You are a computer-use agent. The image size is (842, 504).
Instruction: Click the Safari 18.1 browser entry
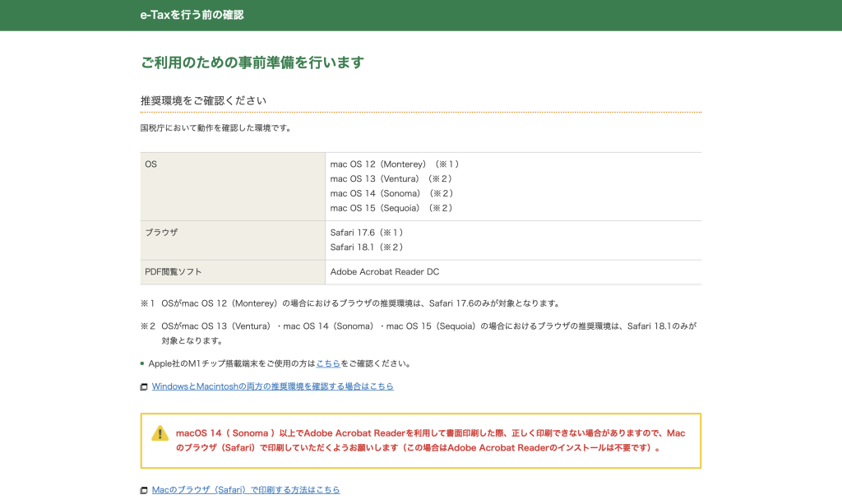367,247
